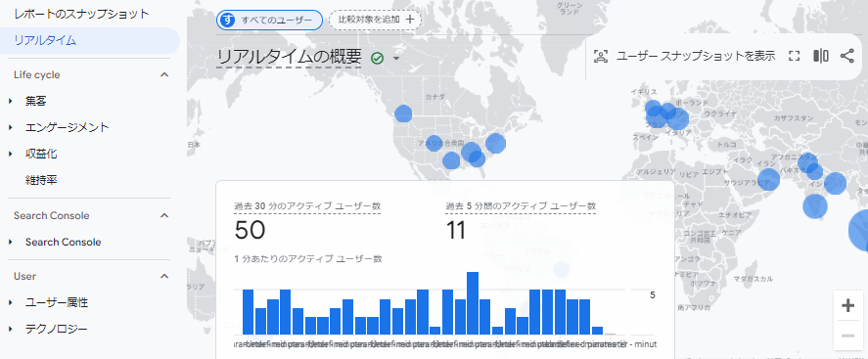Add a comparison with 比較対象を追加

pyautogui.click(x=376, y=20)
